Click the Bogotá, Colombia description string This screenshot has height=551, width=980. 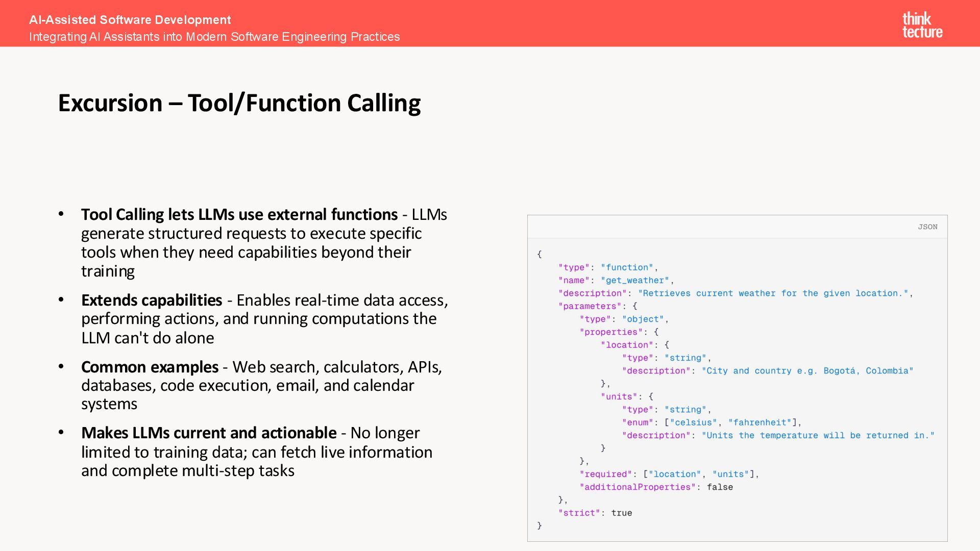tap(807, 371)
